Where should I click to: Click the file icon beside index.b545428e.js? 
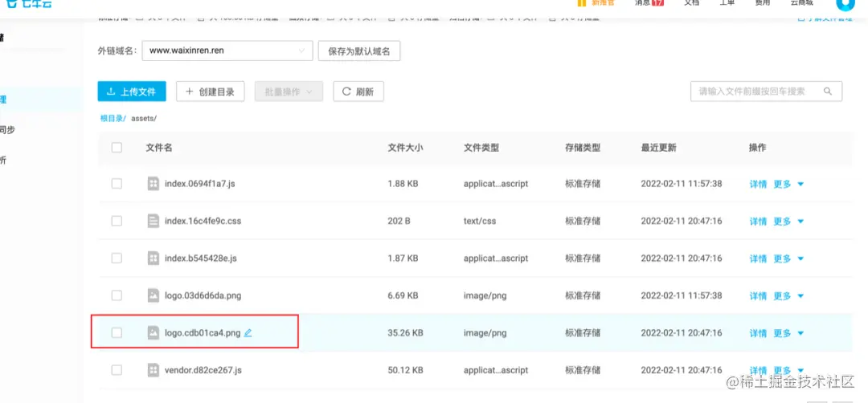(154, 258)
